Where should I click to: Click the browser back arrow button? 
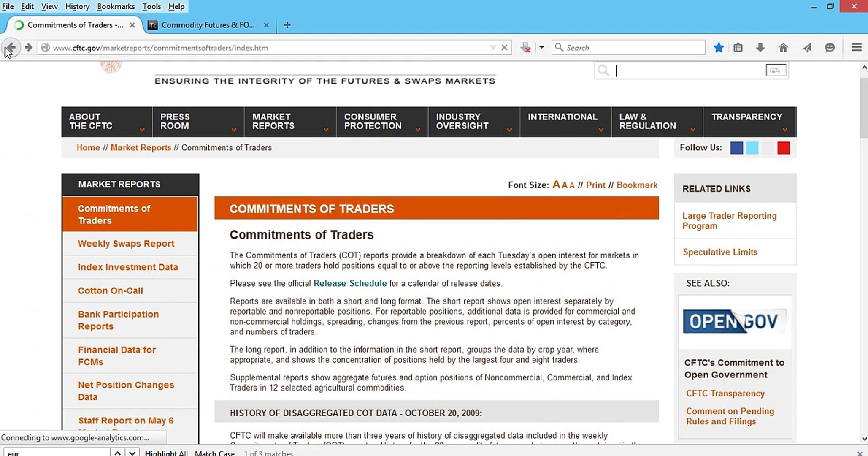(x=11, y=48)
